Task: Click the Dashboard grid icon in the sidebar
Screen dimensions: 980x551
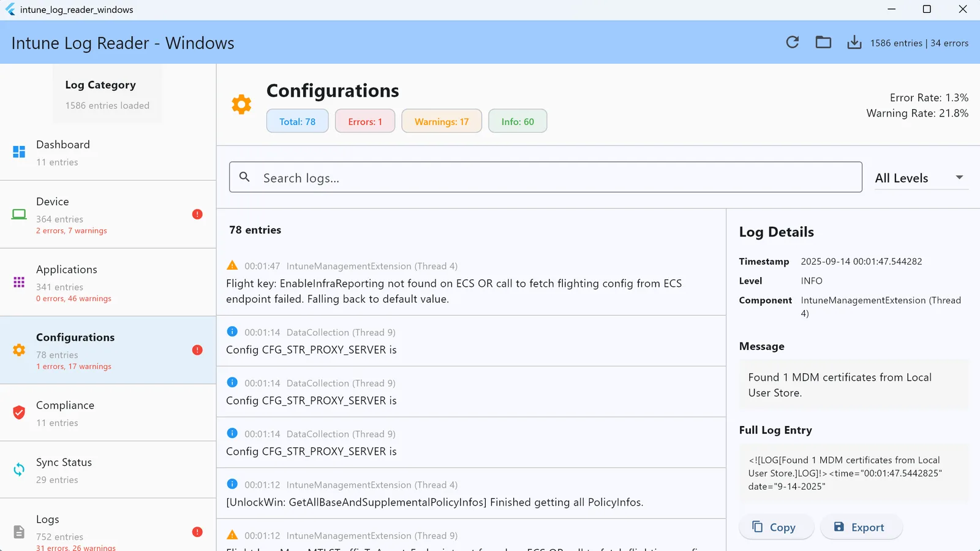Action: click(19, 151)
